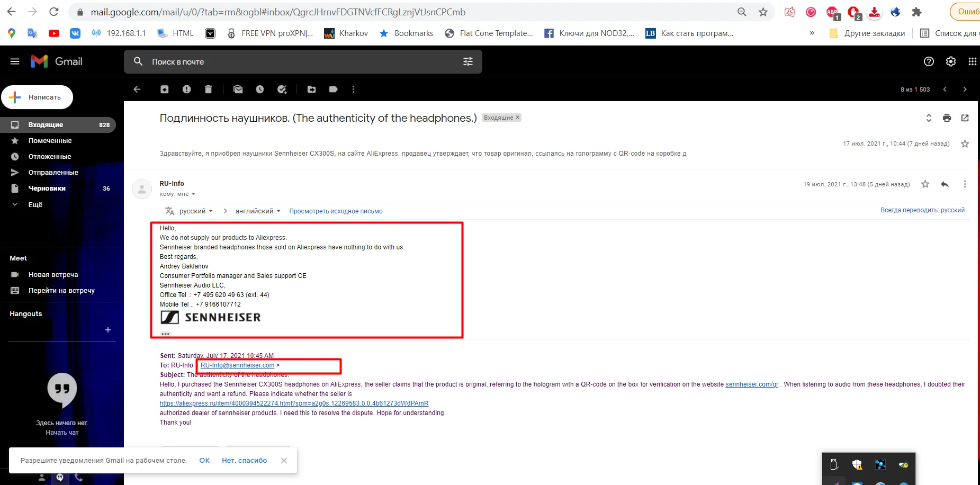This screenshot has height=485, width=980.
Task: Open Gmail settings gear
Action: pyautogui.click(x=951, y=61)
